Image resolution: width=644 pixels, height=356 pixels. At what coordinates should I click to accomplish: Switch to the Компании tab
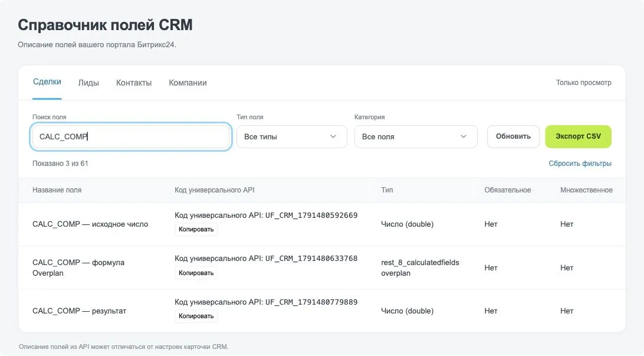click(188, 83)
